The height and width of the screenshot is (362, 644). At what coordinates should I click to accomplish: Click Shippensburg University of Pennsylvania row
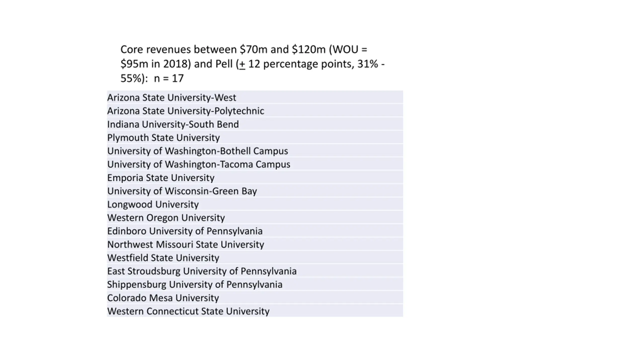tap(195, 284)
